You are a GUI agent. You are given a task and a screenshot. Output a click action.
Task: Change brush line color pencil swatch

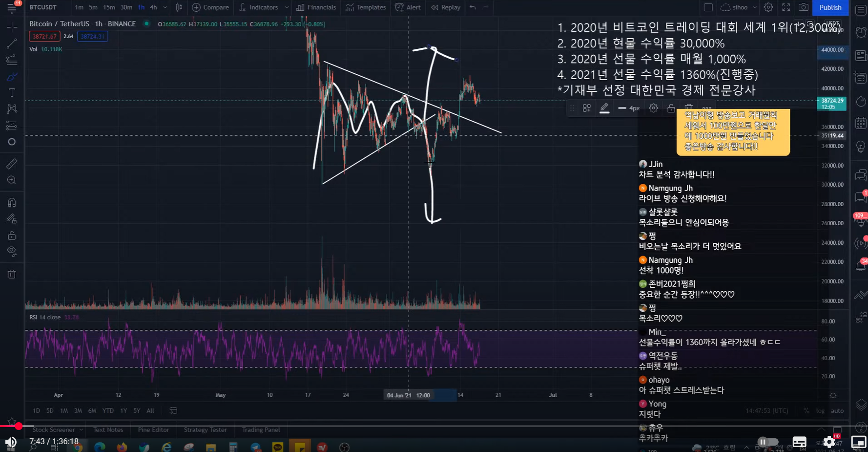(604, 108)
